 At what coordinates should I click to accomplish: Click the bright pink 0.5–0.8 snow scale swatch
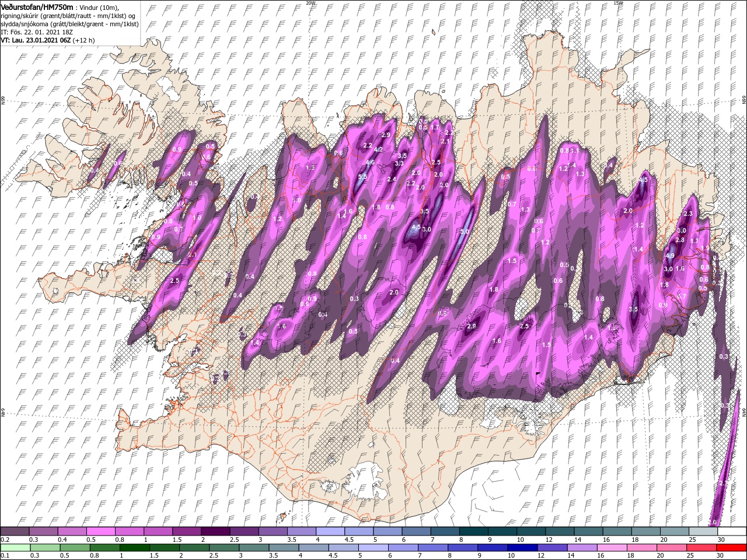(100, 531)
